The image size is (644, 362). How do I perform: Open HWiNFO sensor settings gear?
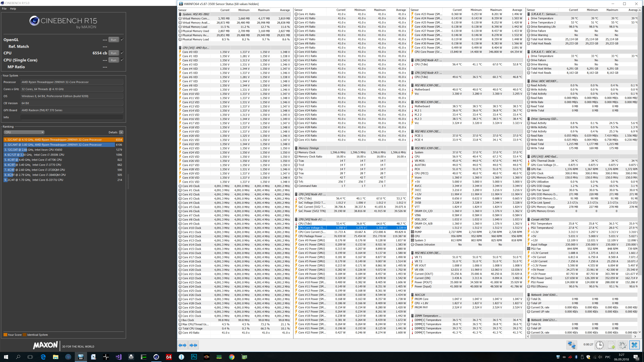[623, 345]
